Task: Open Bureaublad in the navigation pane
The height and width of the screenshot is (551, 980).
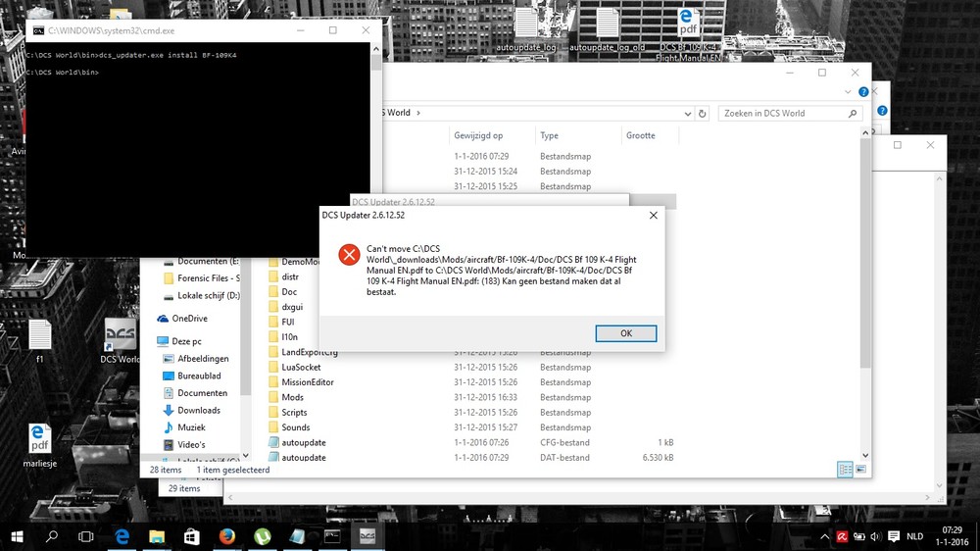Action: tap(192, 376)
